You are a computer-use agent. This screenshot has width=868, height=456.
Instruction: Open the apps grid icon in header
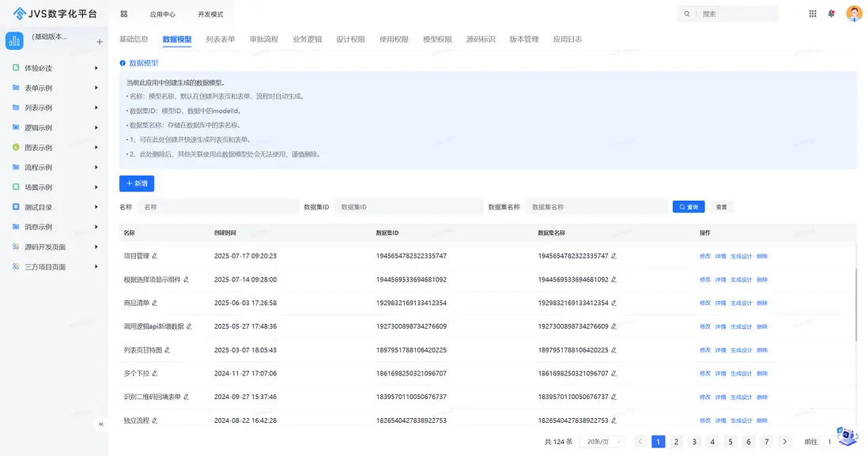tap(813, 13)
